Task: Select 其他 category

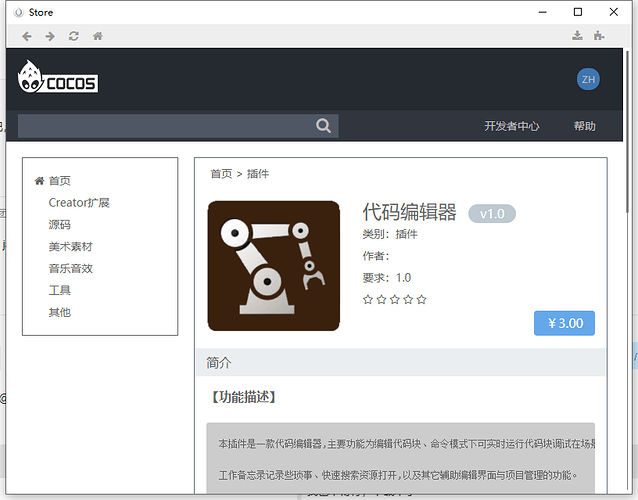Action: 60,312
